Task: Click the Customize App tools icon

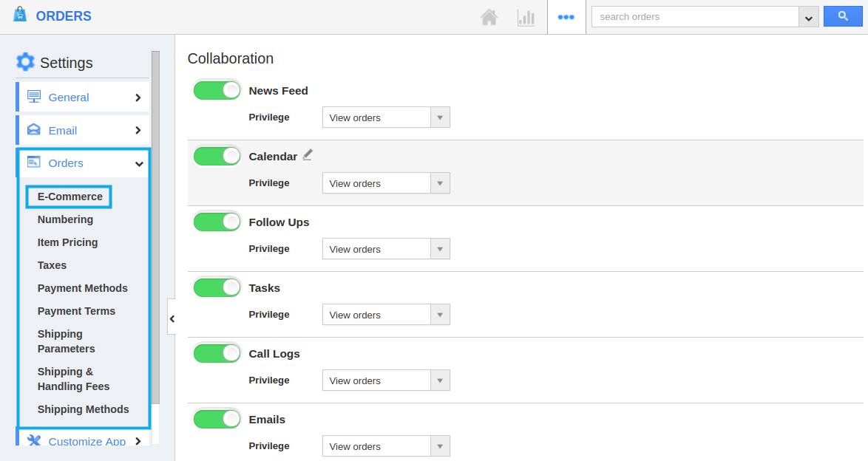Action: [34, 440]
